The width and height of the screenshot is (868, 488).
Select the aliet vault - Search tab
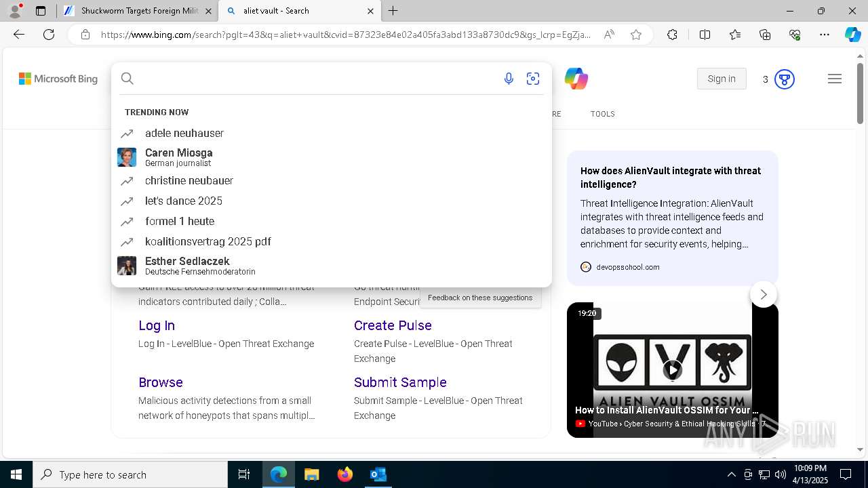pyautogui.click(x=300, y=11)
